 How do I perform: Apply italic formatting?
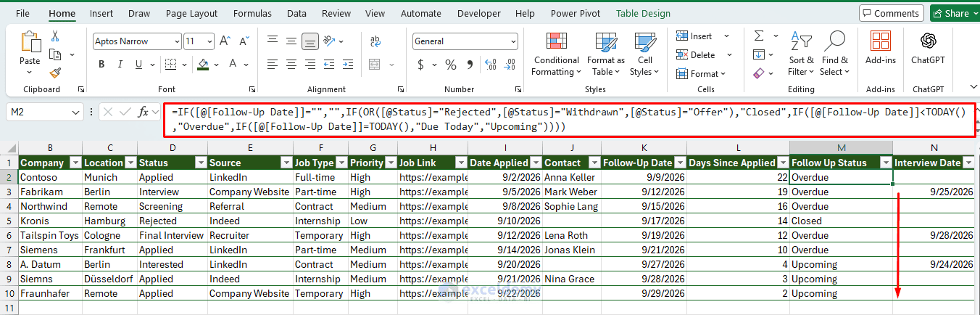pyautogui.click(x=120, y=65)
